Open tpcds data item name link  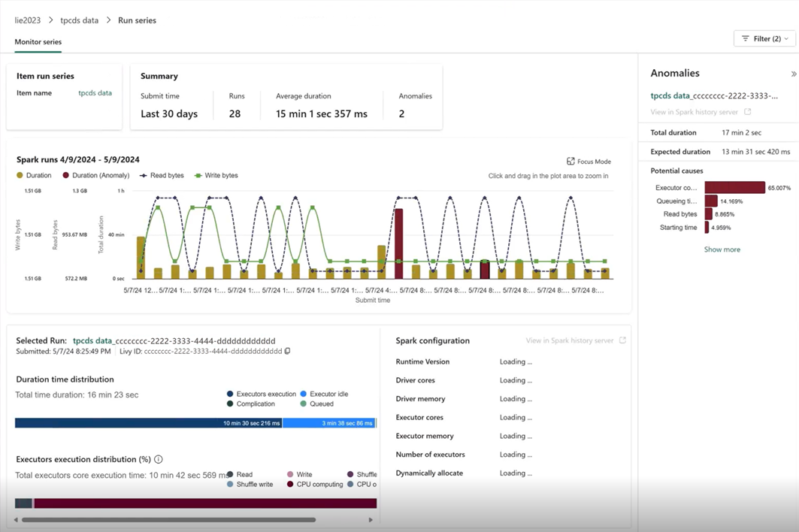(x=95, y=93)
